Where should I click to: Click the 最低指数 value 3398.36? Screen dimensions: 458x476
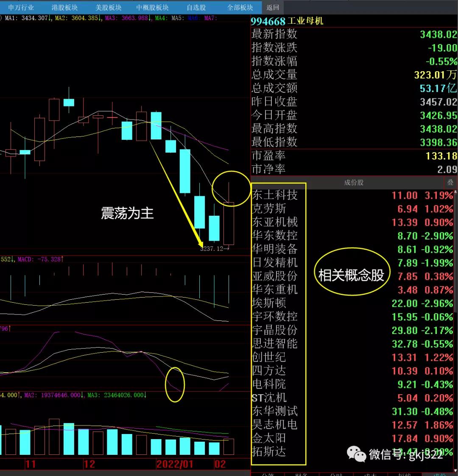(x=438, y=142)
